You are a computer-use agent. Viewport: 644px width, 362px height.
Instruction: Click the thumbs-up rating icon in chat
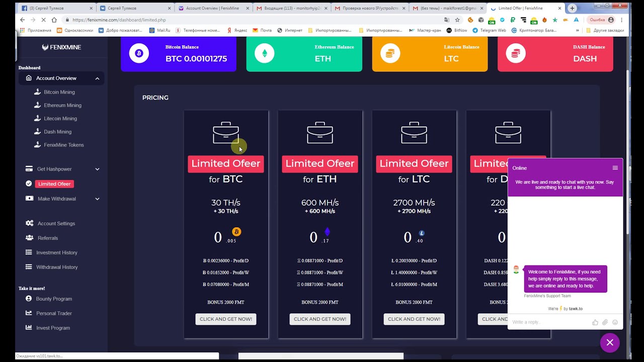click(x=595, y=322)
